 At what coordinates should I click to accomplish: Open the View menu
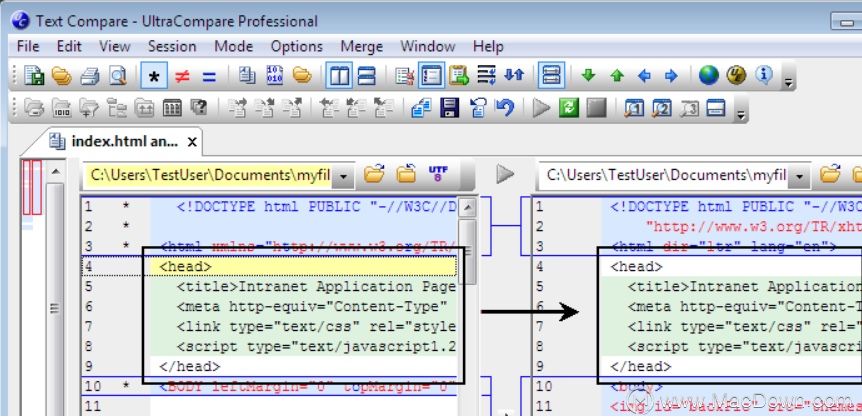114,46
